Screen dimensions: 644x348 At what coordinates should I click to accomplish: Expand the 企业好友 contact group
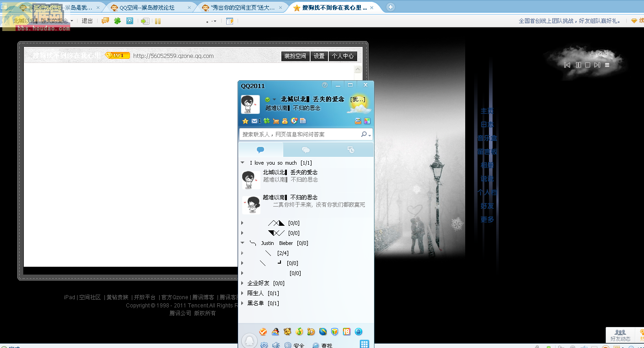pyautogui.click(x=243, y=283)
